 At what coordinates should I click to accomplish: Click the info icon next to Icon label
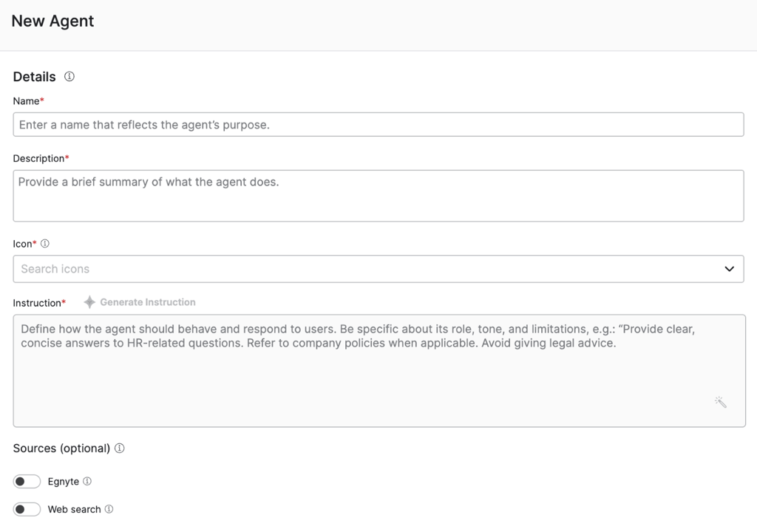coord(45,243)
